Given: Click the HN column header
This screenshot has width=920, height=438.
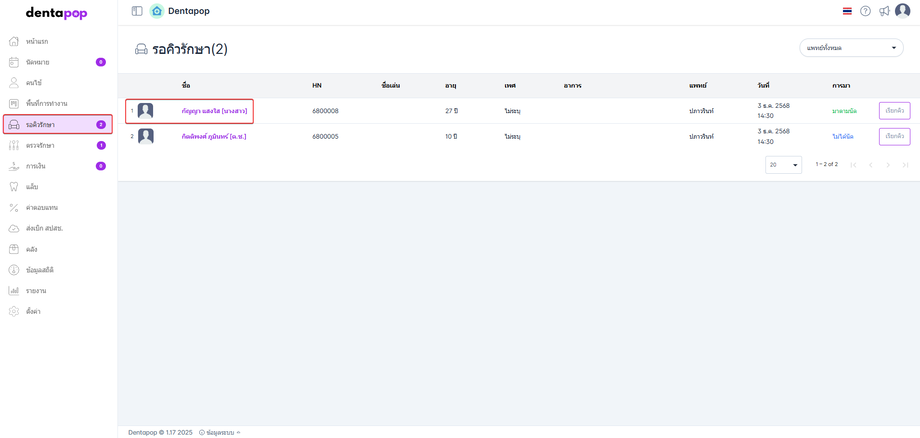Looking at the screenshot, I should click(317, 86).
